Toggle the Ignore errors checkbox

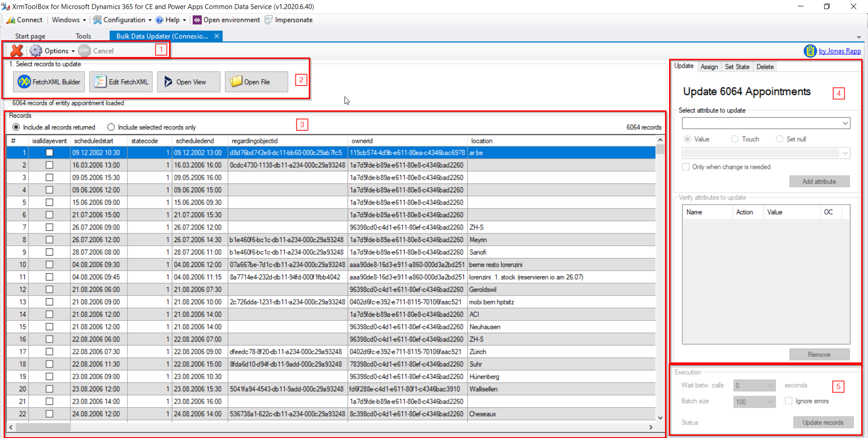pyautogui.click(x=789, y=401)
